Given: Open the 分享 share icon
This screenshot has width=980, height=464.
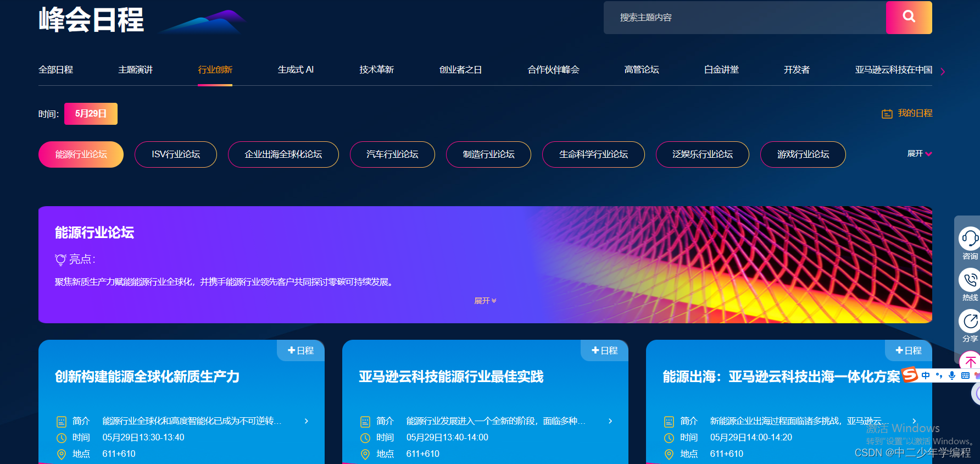Looking at the screenshot, I should [x=970, y=321].
